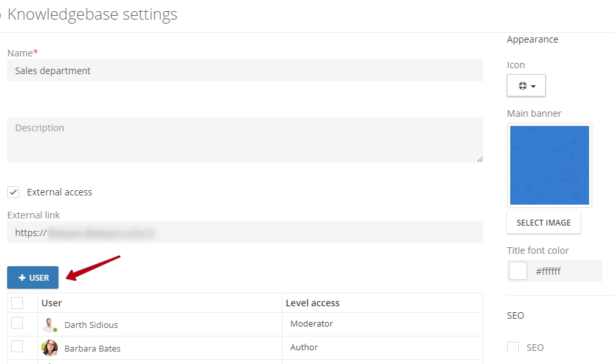Click the SELECT IMAGE button

pyautogui.click(x=544, y=222)
